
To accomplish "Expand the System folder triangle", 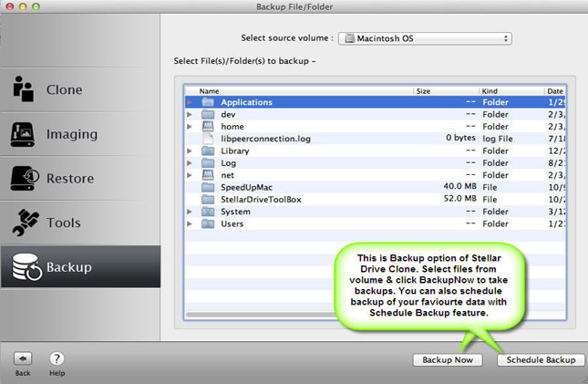I will tap(190, 212).
